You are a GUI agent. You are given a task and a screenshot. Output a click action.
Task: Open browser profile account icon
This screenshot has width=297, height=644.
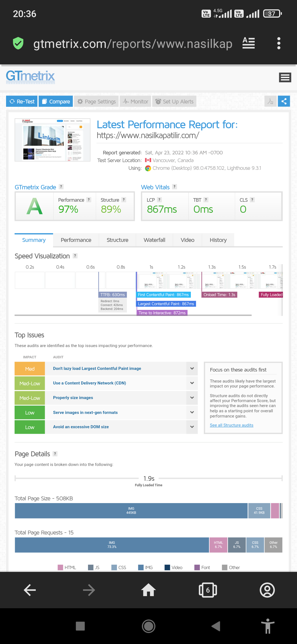click(267, 590)
